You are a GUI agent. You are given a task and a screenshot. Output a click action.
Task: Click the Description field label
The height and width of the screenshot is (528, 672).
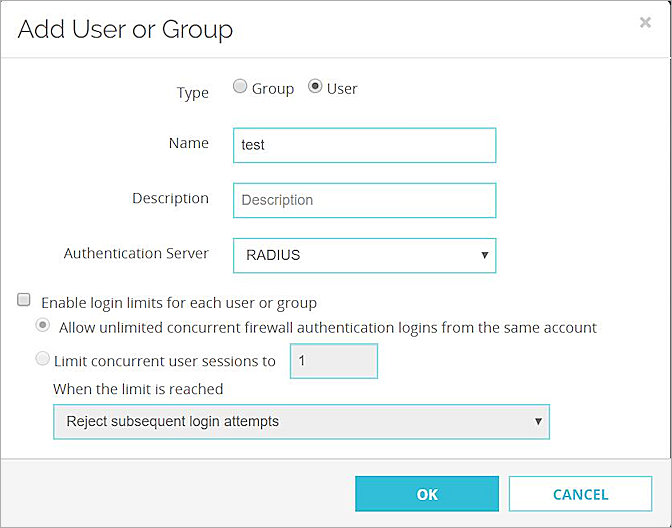pos(170,198)
